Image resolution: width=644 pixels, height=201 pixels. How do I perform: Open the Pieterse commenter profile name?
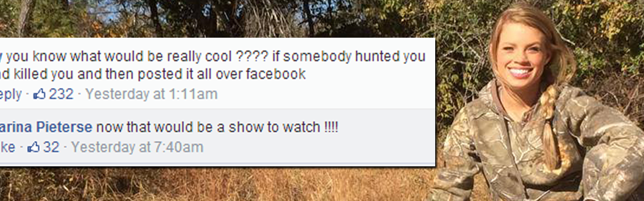click(46, 127)
